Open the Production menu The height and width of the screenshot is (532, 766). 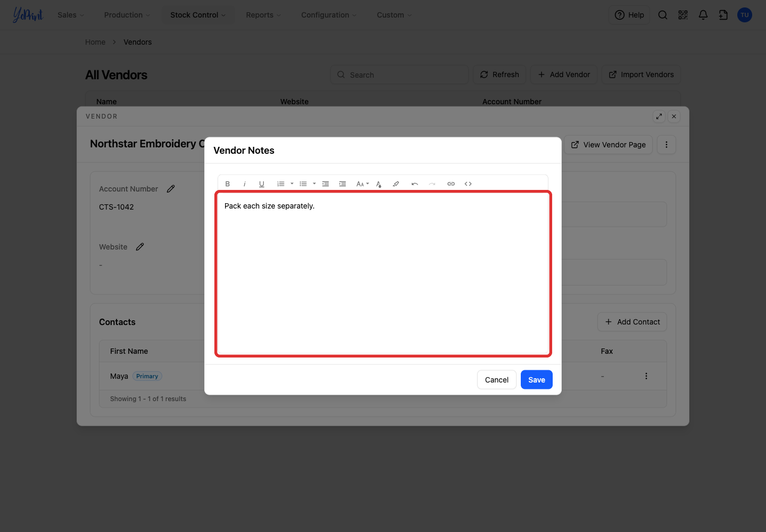(x=127, y=15)
